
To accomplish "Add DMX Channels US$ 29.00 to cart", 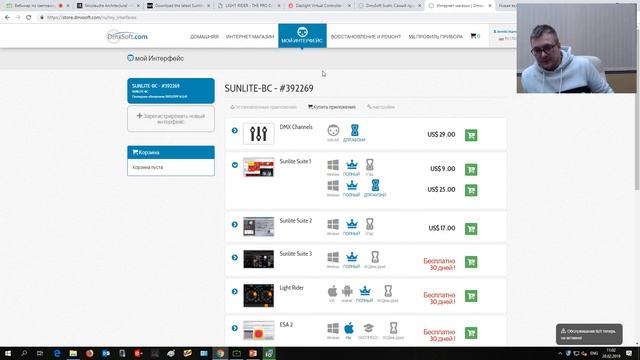I will click(x=471, y=135).
